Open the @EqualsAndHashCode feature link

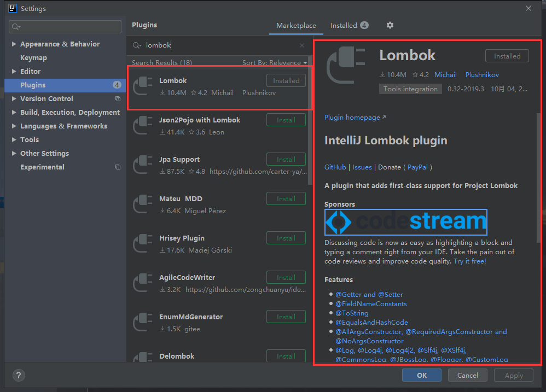(371, 323)
